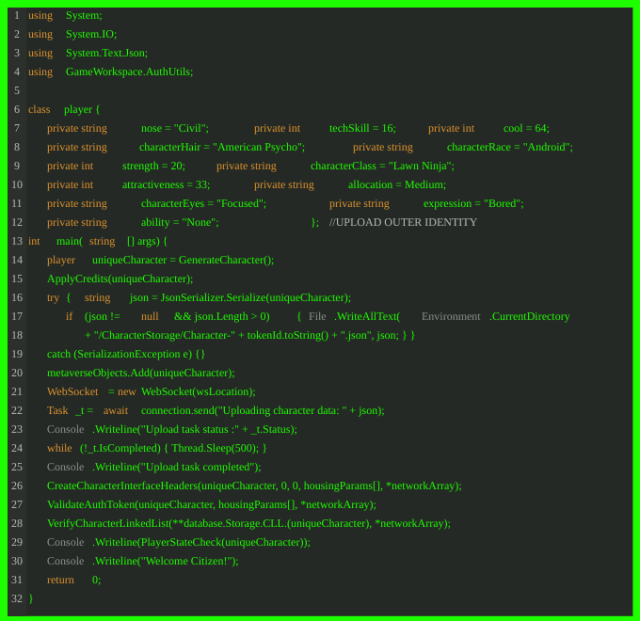Click "while" keyword on line 24

point(59,448)
